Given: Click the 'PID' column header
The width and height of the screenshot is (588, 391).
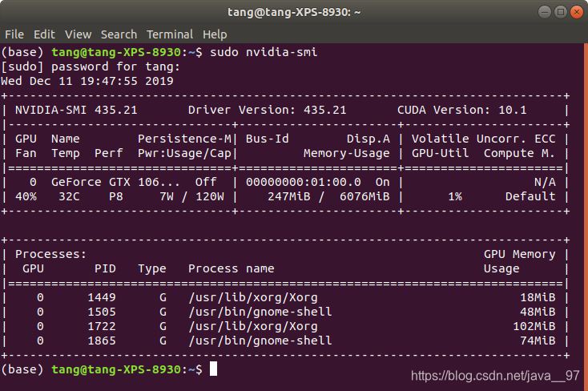Looking at the screenshot, I should 105,268.
